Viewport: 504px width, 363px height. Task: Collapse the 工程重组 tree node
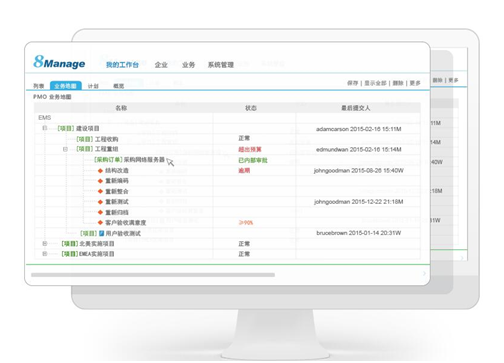pyautogui.click(x=65, y=149)
